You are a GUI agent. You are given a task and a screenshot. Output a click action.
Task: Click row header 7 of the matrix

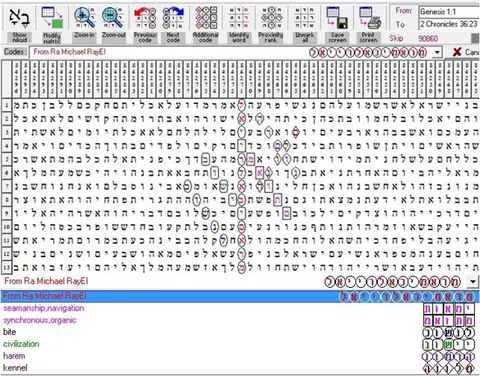pos(6,186)
